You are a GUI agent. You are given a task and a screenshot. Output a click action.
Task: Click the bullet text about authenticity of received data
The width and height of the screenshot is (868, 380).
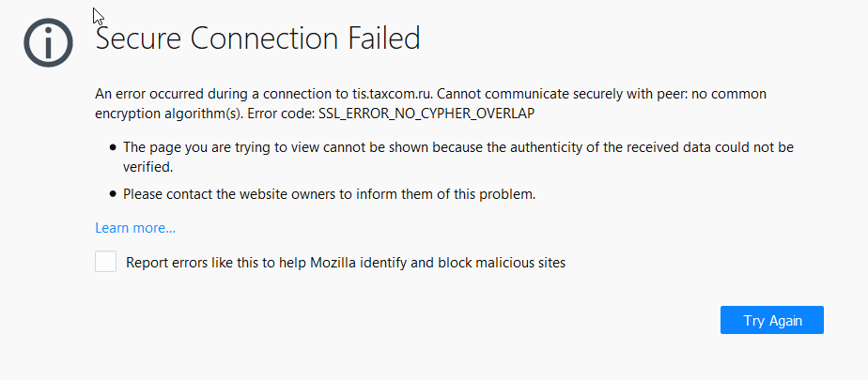point(458,157)
